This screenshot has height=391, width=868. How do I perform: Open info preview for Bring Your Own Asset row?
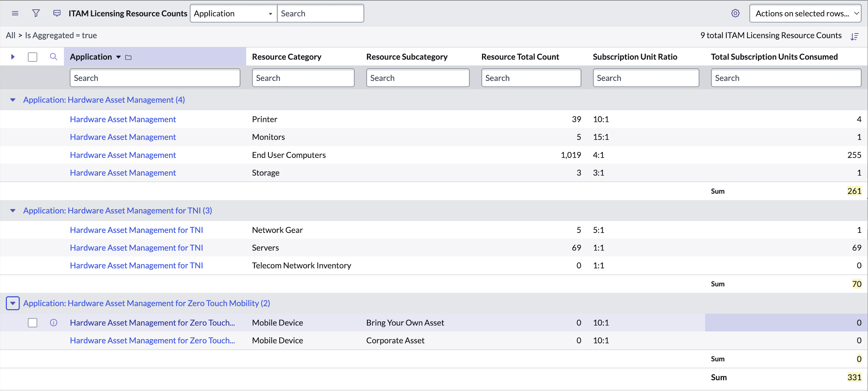[x=53, y=323]
